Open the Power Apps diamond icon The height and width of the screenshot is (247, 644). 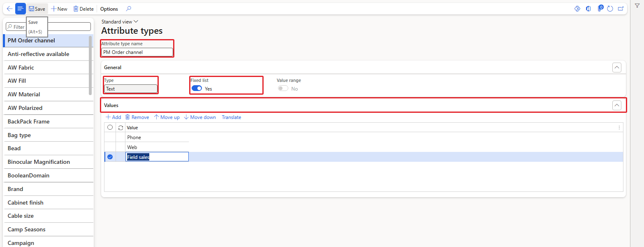click(x=577, y=9)
